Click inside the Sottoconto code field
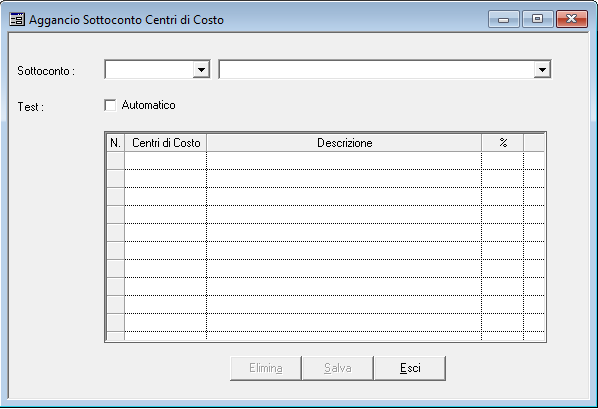 click(x=149, y=69)
